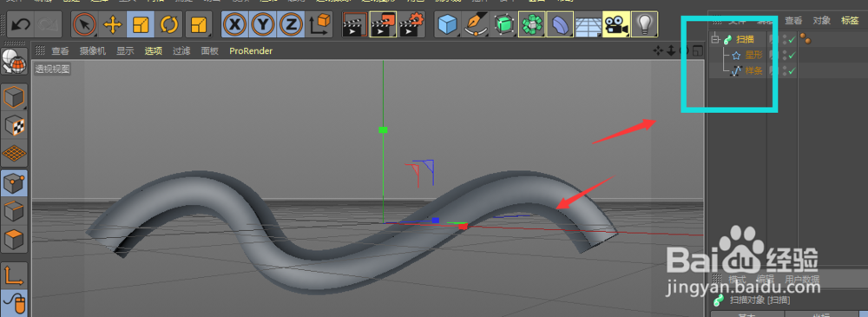
Task: Toggle the green check on 星形 row
Action: [792, 55]
